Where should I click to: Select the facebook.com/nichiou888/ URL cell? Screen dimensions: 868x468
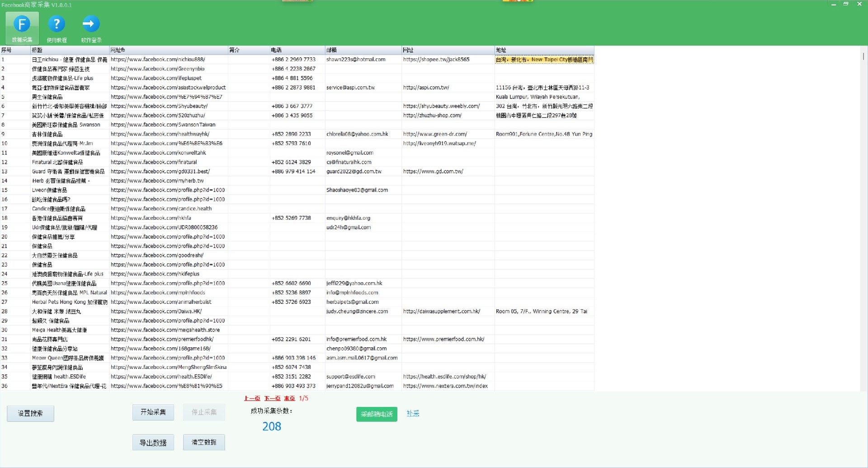click(169, 60)
